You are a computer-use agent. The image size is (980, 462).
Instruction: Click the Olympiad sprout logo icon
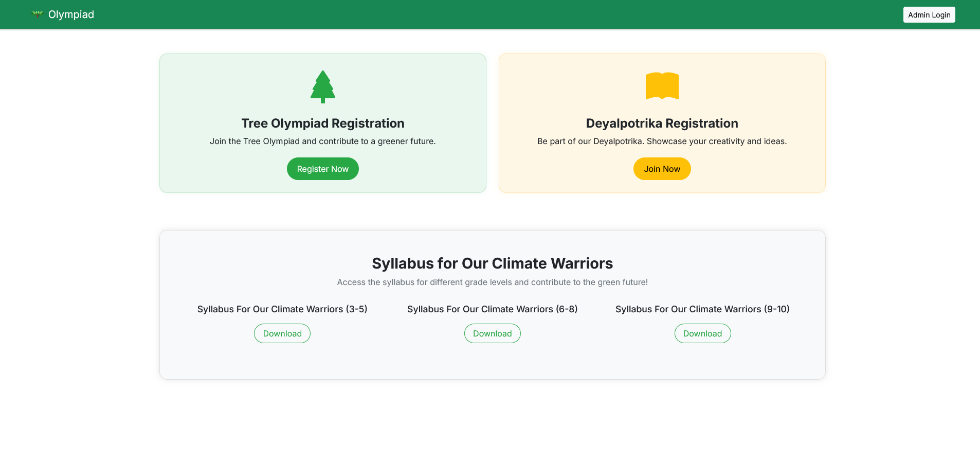(37, 14)
